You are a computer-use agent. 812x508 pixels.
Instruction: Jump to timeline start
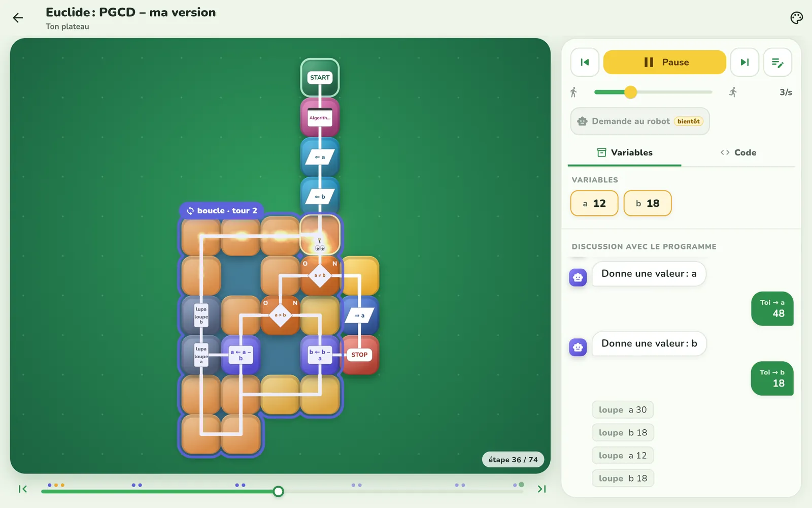coord(23,489)
